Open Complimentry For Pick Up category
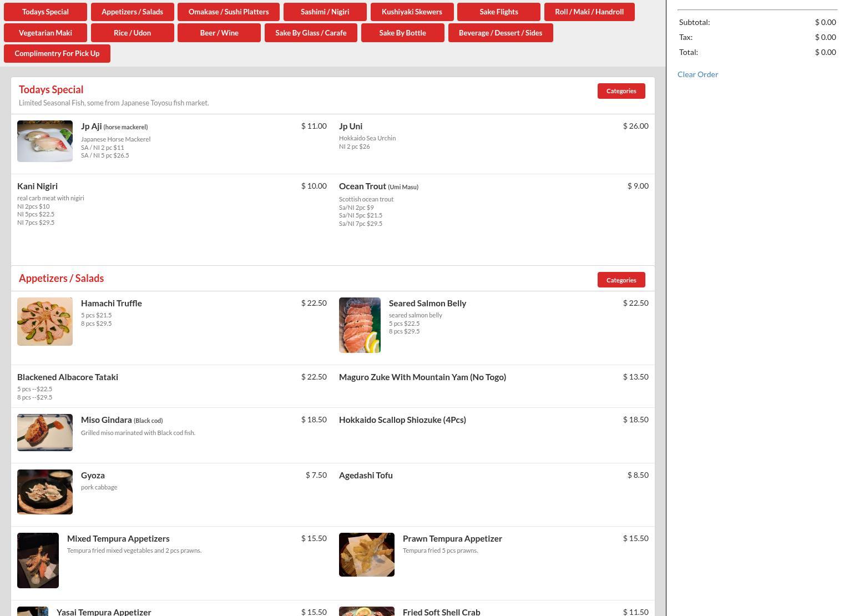 coord(57,54)
